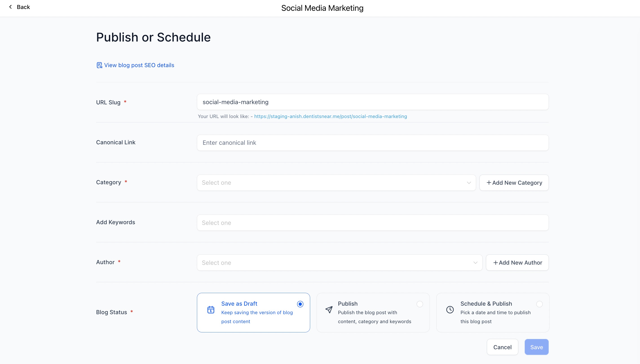Viewport: 640px width, 364px height.
Task: Open the Category dropdown arrow
Action: [469, 183]
